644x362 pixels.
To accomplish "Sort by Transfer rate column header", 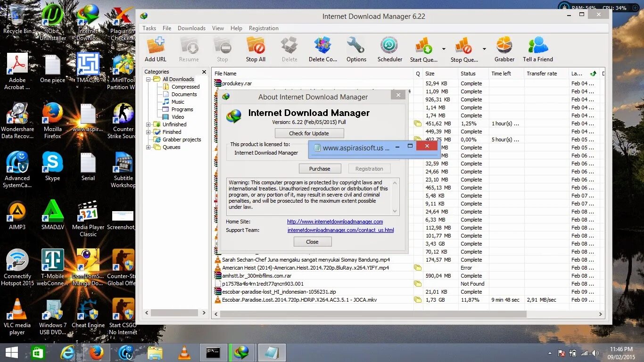I will tap(546, 74).
